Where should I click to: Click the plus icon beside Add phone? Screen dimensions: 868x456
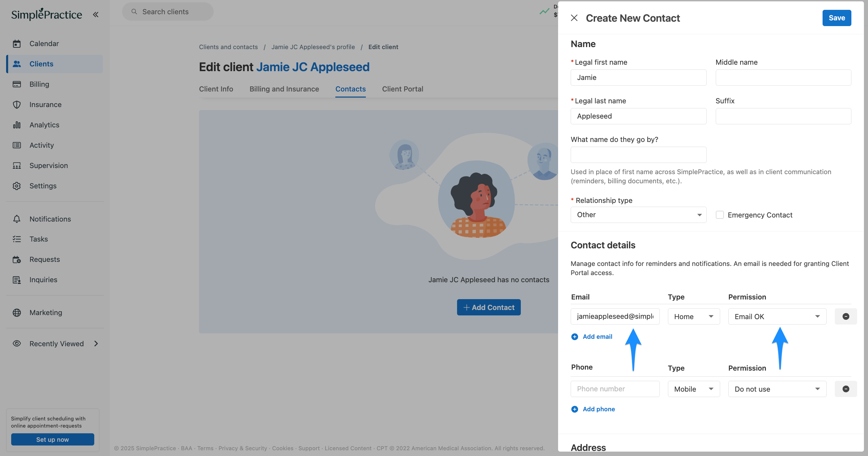[575, 409]
